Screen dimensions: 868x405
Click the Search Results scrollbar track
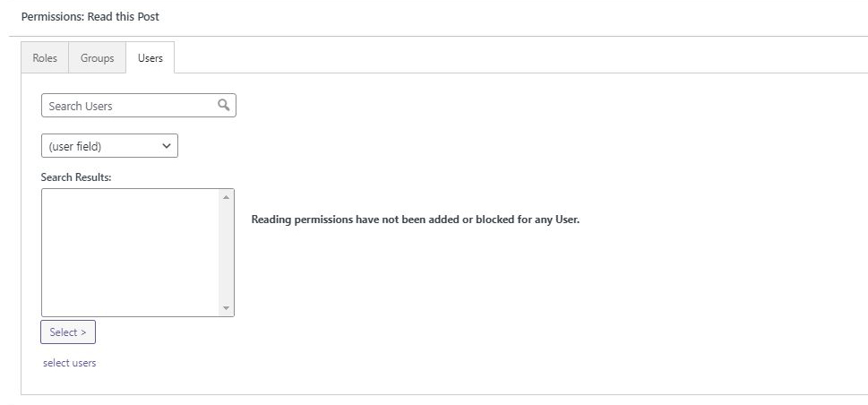226,253
